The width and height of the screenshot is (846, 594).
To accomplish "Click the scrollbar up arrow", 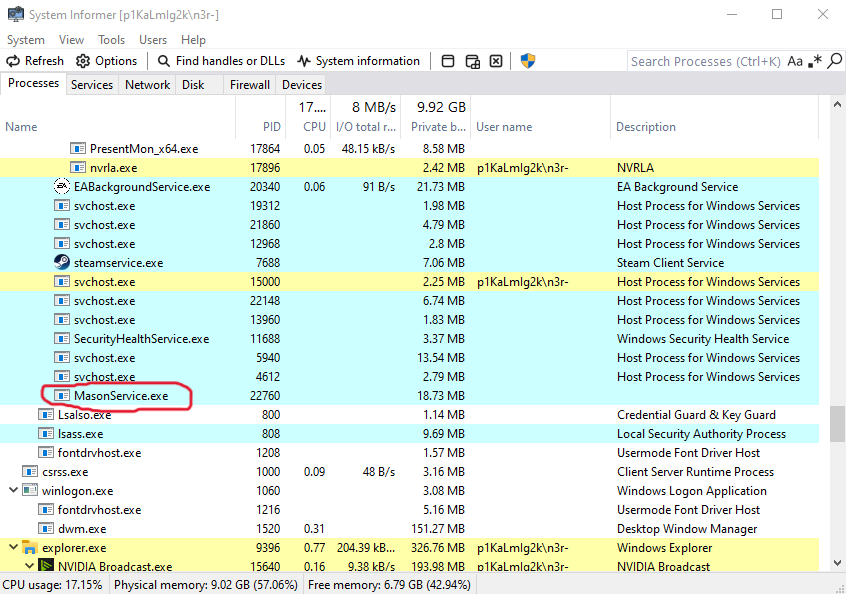I will pos(837,104).
